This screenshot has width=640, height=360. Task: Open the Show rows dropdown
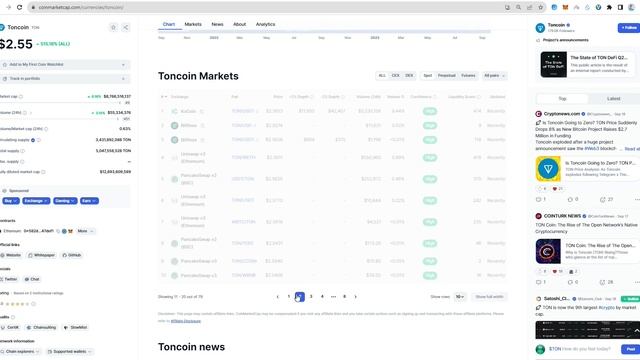[x=460, y=297]
